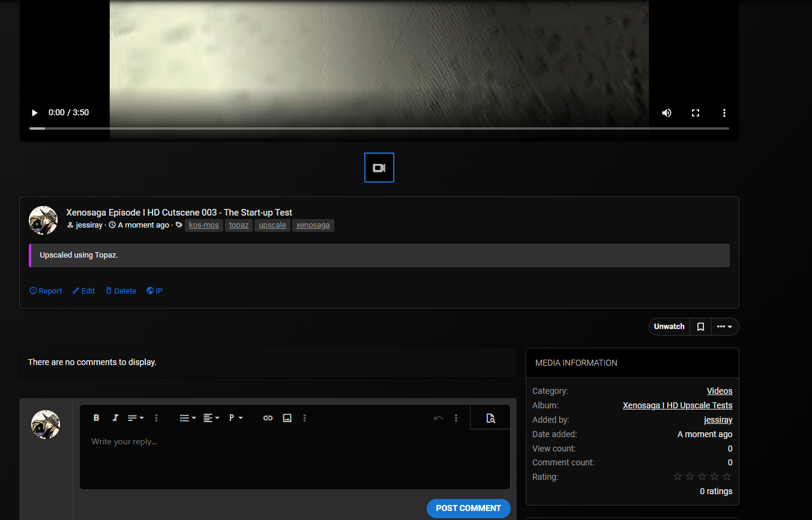Toggle italic formatting in reply editor
Viewport: 812px width, 520px height.
[x=115, y=418]
